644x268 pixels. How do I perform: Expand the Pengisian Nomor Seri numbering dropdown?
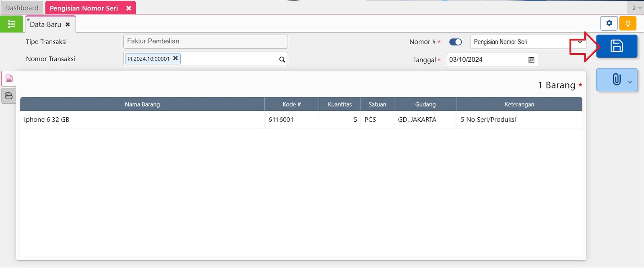pos(580,42)
